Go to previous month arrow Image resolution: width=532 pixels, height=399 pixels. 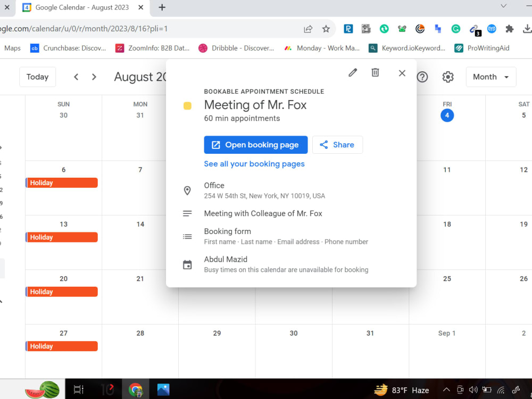[x=76, y=77]
